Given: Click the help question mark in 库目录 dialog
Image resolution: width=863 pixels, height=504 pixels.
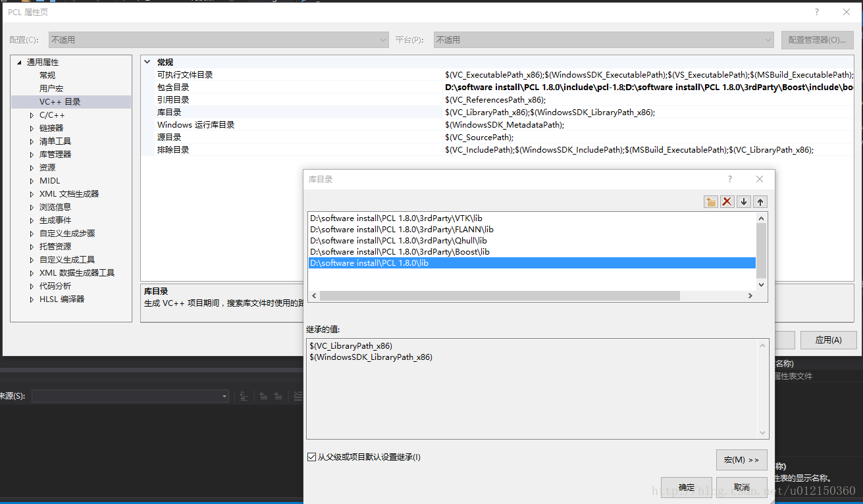Looking at the screenshot, I should [x=729, y=179].
